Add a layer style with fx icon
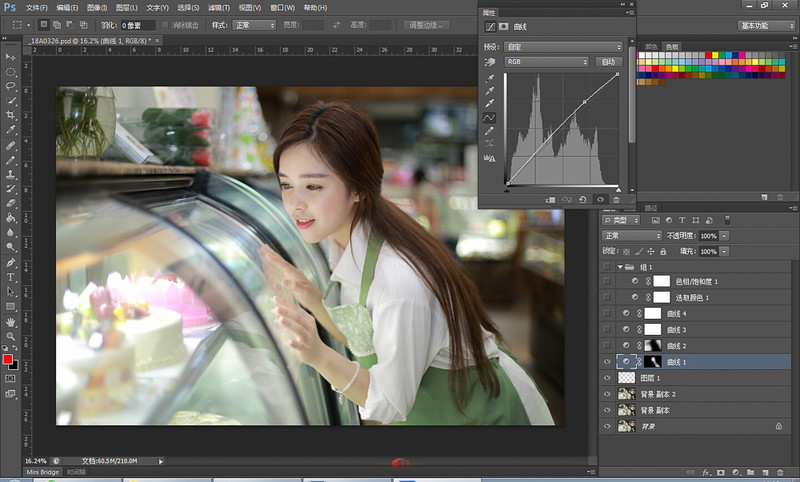The width and height of the screenshot is (800, 482). pyautogui.click(x=707, y=473)
